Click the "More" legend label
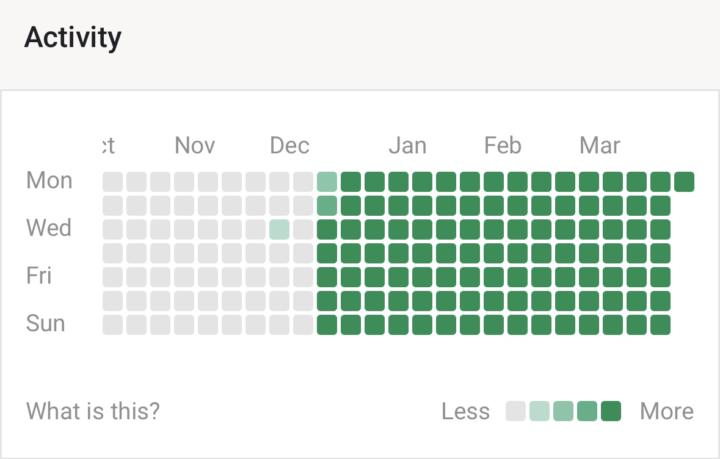720x459 pixels. 667,411
